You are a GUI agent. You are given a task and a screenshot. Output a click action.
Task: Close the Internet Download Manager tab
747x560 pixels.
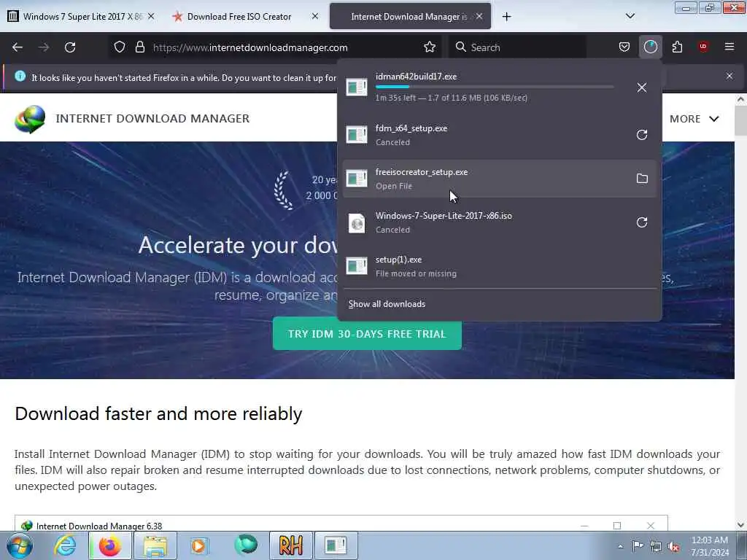click(x=479, y=16)
